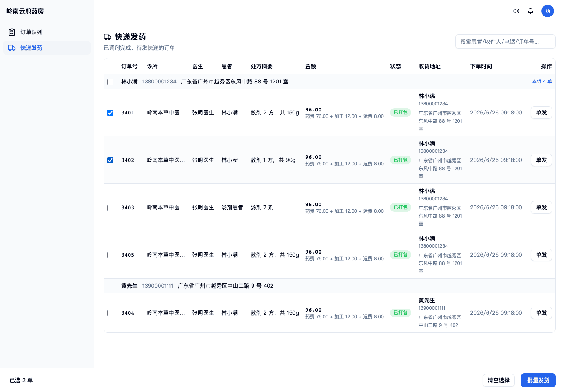Click the 黄先生 group header row

click(330, 286)
